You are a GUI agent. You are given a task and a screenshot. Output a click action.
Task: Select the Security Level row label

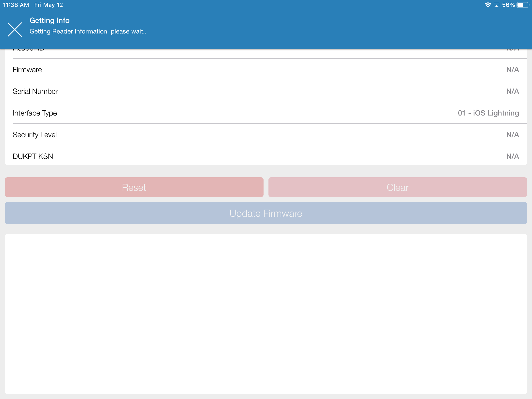pyautogui.click(x=35, y=135)
